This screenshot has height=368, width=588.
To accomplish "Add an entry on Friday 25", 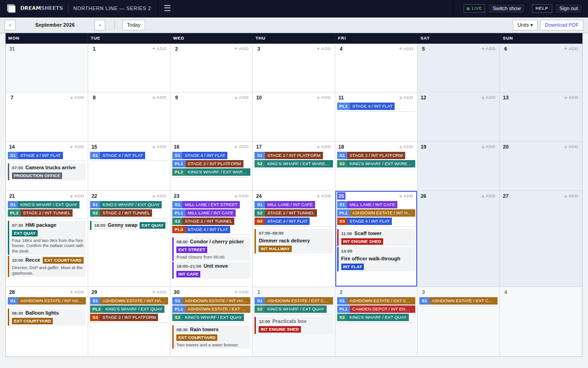I will [x=406, y=196].
